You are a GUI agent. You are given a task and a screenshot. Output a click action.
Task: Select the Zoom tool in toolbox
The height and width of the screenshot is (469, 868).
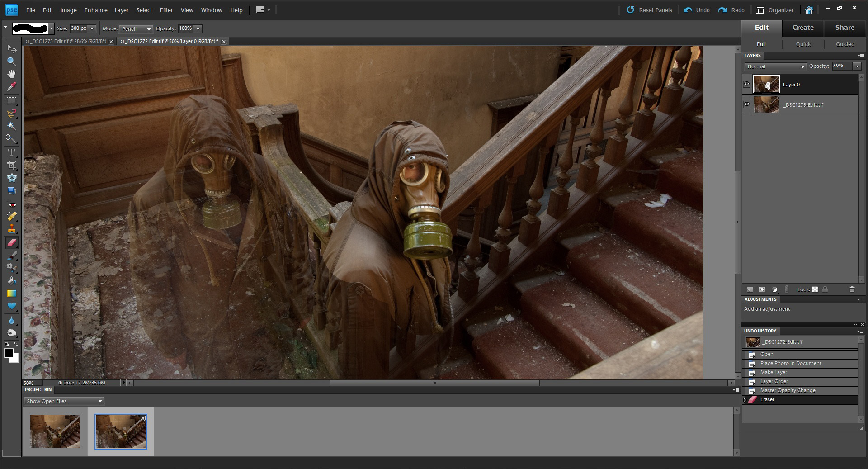click(11, 61)
